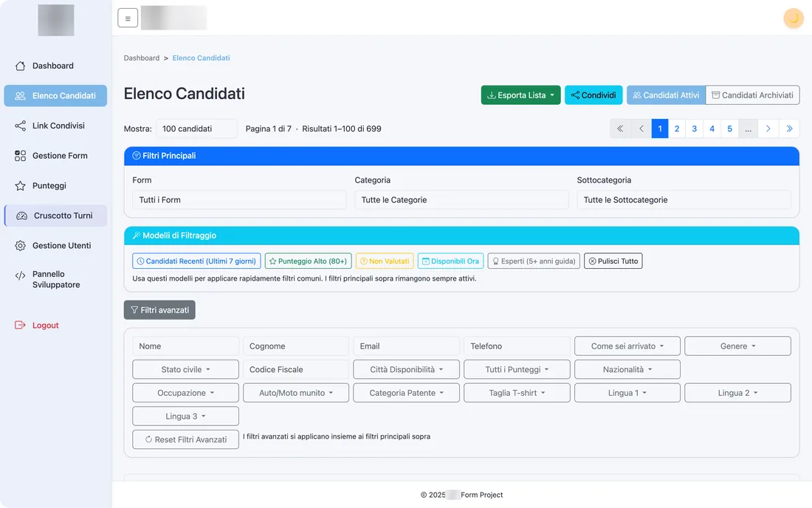Click Logout in the sidebar
The image size is (812, 508).
coord(55,325)
